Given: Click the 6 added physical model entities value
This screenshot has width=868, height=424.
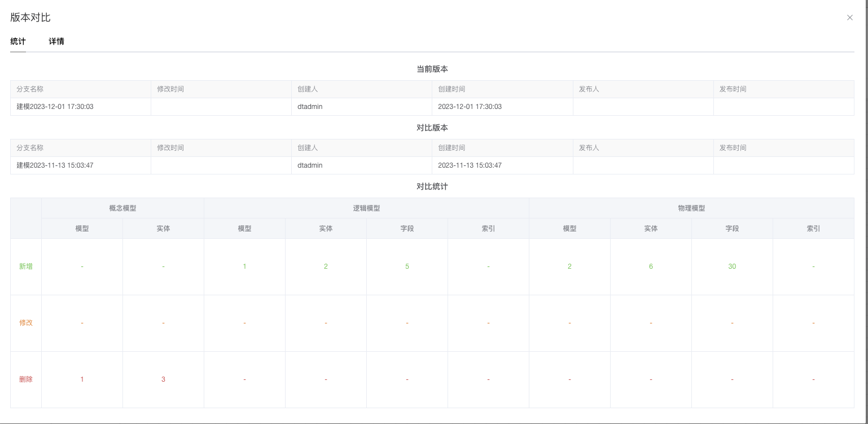Looking at the screenshot, I should click(651, 266).
